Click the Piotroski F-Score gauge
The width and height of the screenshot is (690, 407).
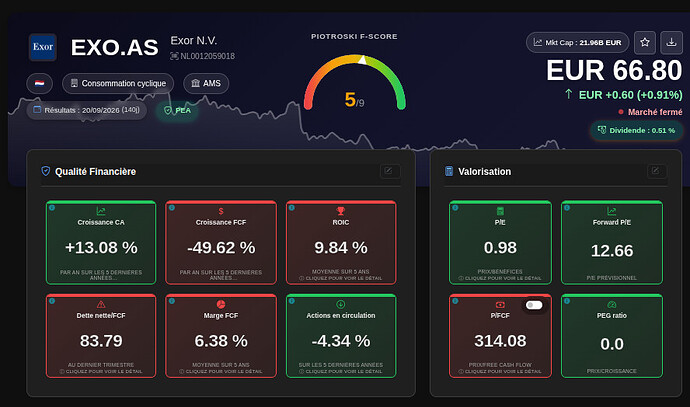tap(354, 82)
